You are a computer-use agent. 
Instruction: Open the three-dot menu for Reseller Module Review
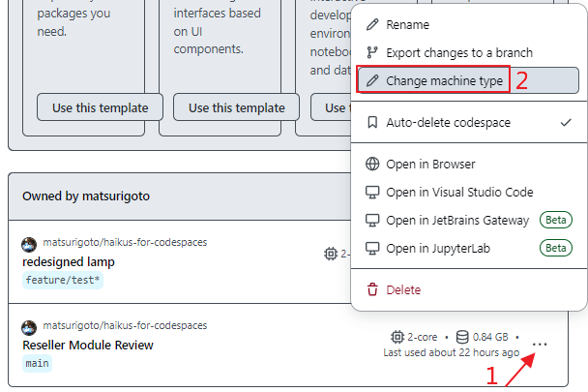(541, 345)
